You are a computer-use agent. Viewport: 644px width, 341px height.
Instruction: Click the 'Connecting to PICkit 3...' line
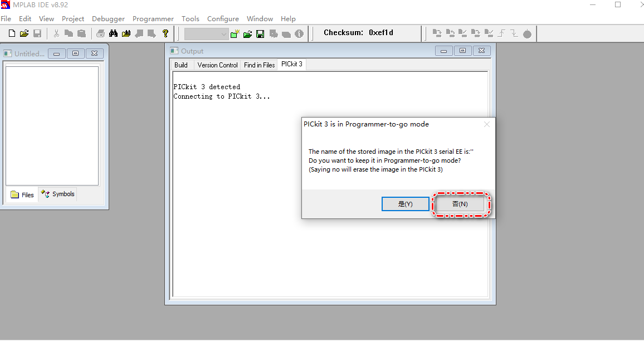[221, 96]
